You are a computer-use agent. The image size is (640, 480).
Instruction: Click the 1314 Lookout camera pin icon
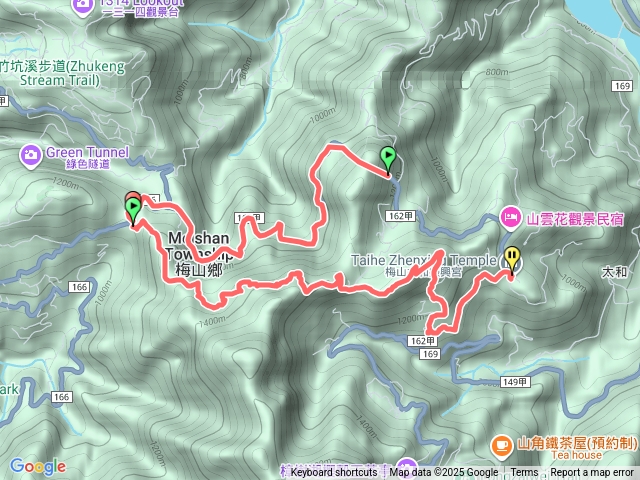[x=82, y=6]
